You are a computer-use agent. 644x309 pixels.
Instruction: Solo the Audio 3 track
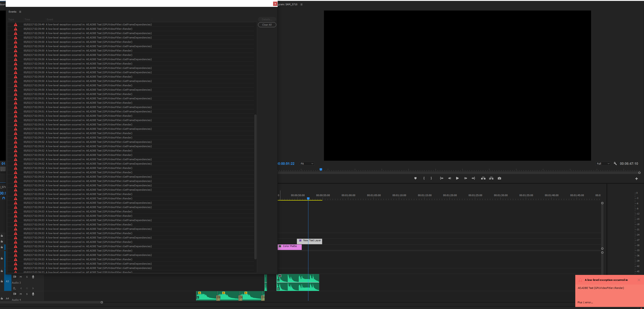tap(27, 277)
